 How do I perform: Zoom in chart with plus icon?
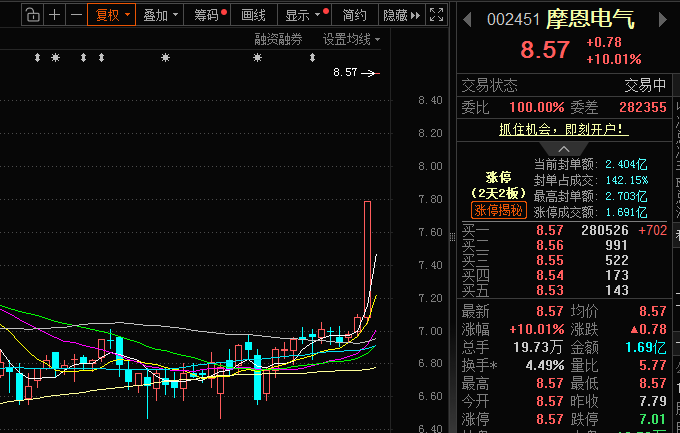point(54,15)
